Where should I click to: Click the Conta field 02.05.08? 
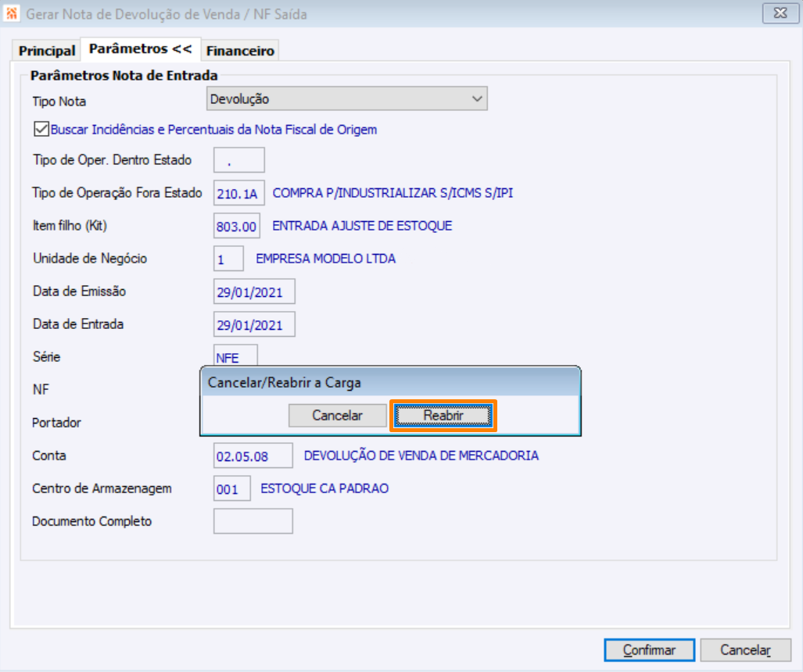[x=253, y=456]
